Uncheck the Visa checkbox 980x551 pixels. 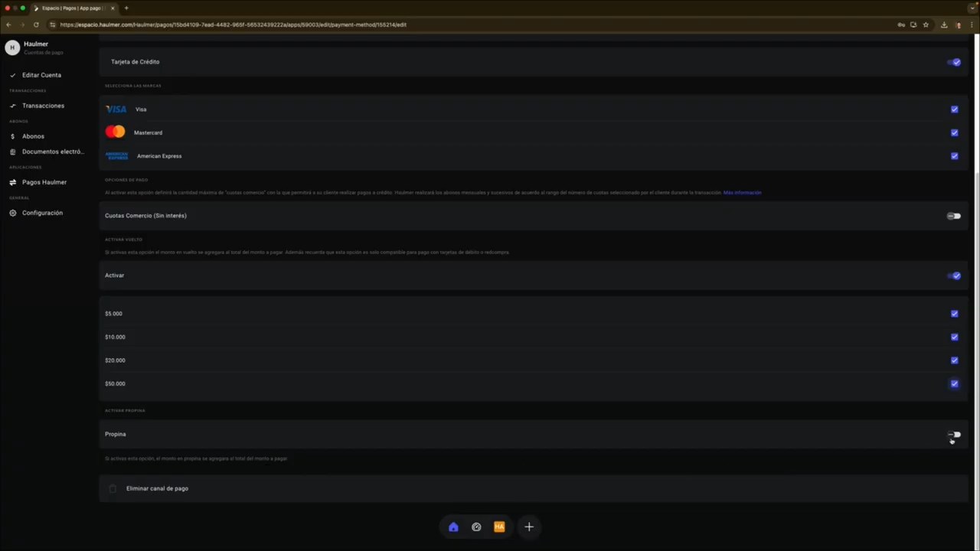954,109
